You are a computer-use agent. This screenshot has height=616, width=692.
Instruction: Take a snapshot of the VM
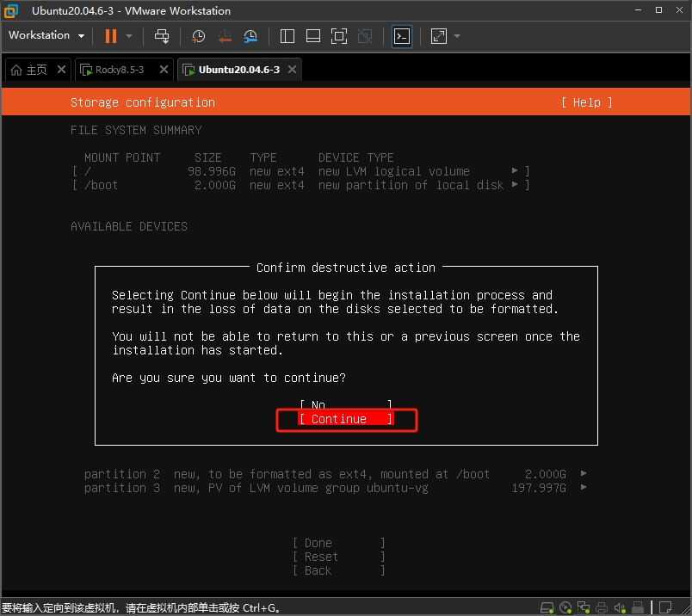[198, 36]
